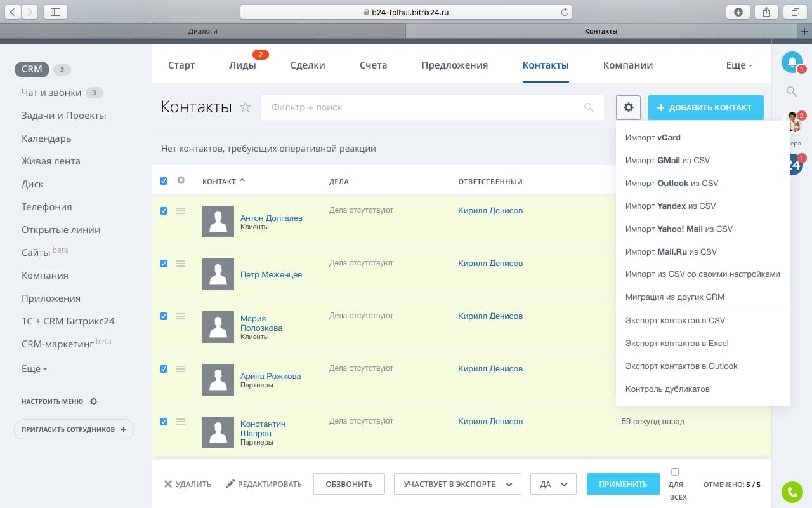The image size is (812, 508).
Task: Expand the Да value dropdown
Action: 553,484
